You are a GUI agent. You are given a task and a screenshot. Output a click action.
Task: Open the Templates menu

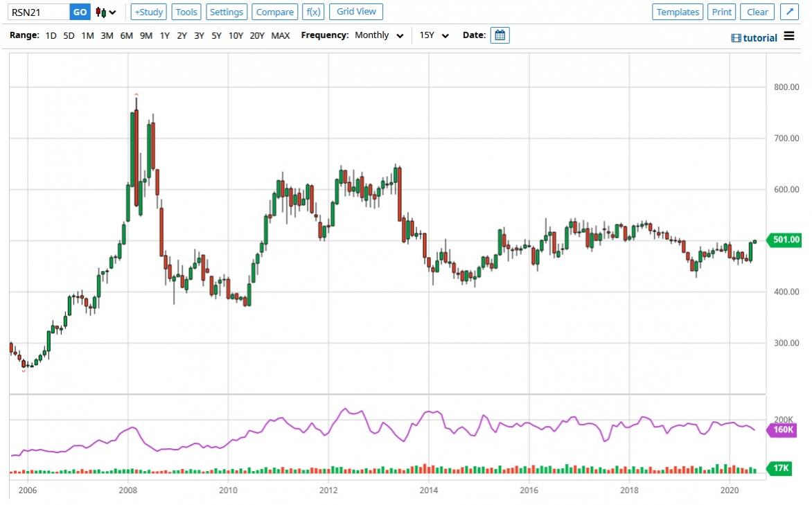pos(678,12)
